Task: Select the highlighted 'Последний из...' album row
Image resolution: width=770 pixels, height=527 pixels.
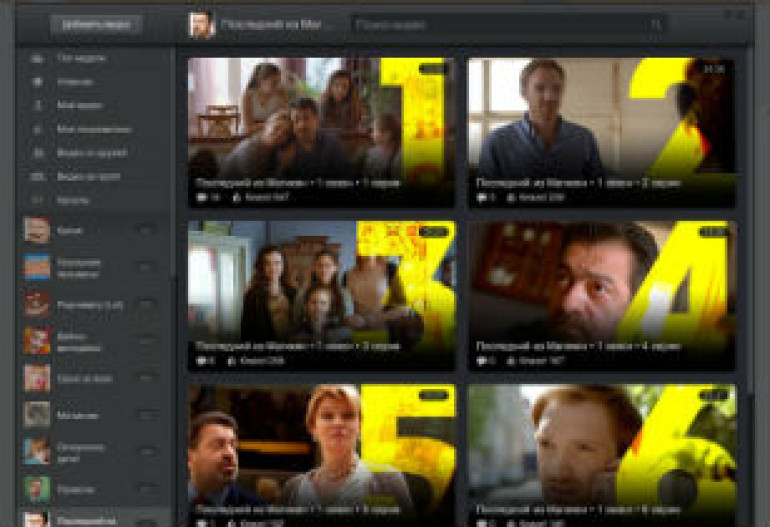Action: point(93,518)
